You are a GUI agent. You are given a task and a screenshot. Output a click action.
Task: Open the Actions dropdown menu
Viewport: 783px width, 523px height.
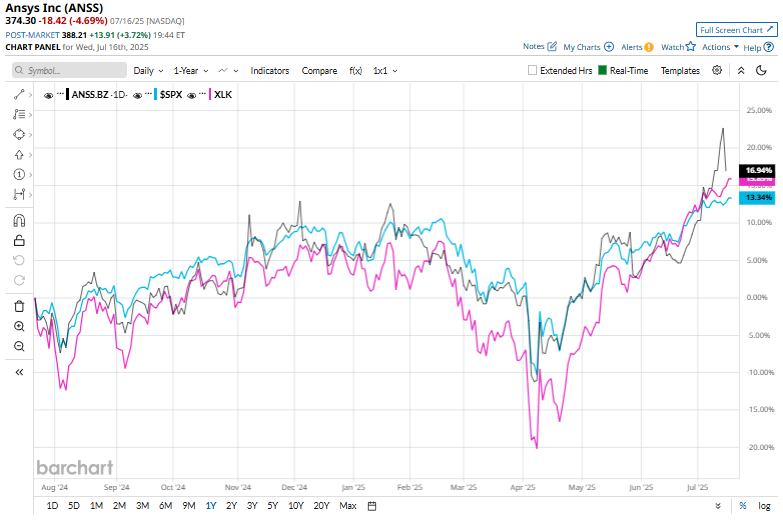click(720, 47)
